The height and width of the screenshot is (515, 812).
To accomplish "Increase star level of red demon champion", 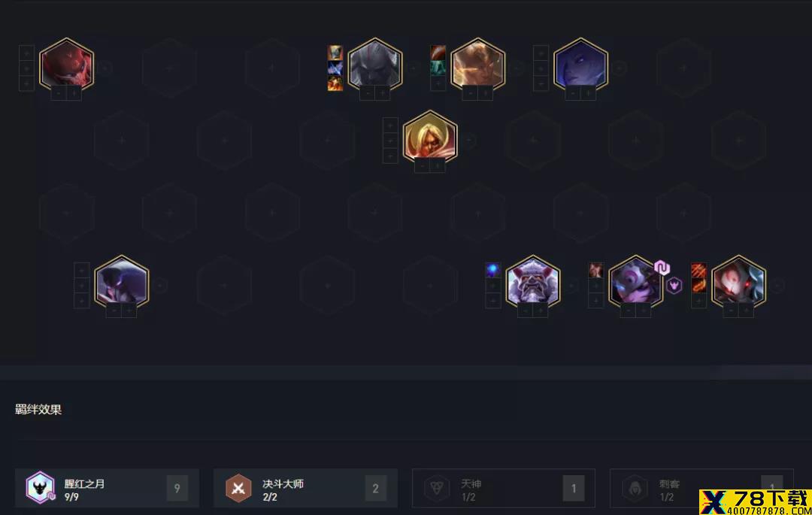I will (74, 93).
